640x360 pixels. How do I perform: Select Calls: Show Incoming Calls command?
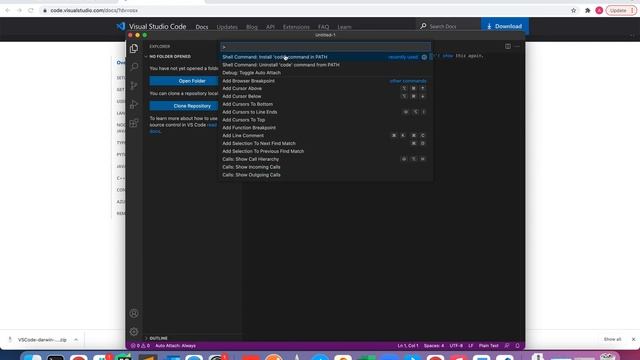pos(325,167)
